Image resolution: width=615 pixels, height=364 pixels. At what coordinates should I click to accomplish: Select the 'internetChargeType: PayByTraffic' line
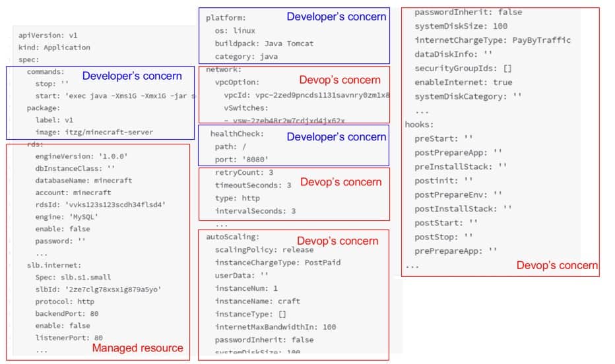492,40
